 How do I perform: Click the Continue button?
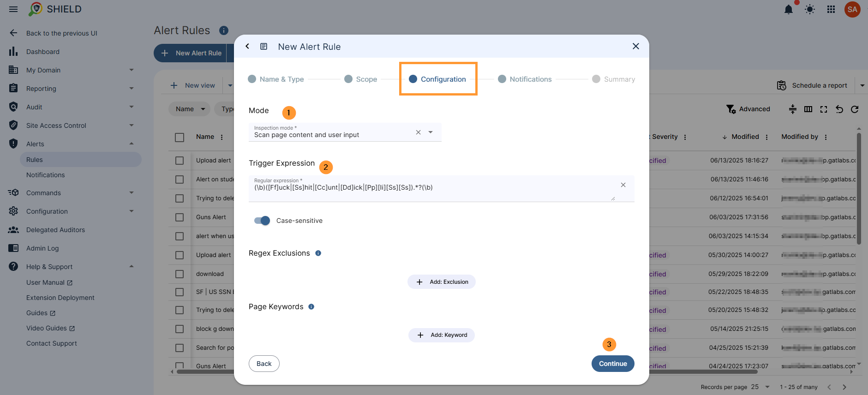point(613,364)
